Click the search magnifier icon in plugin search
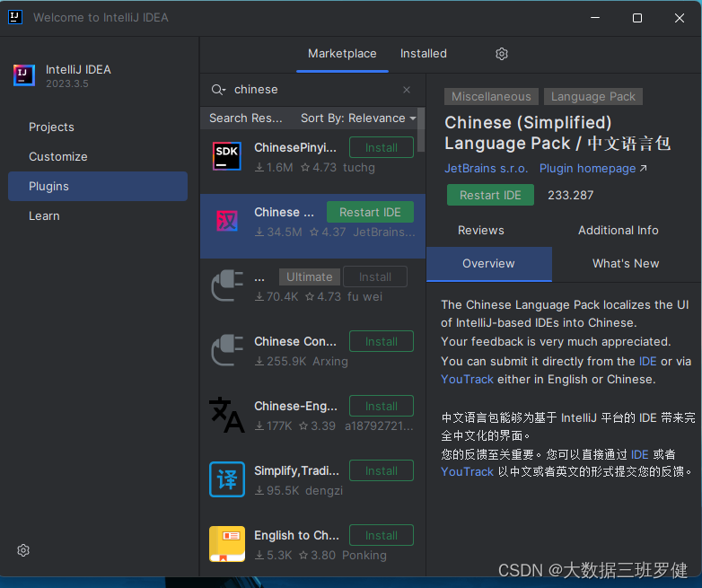Viewport: 702px width, 588px height. click(218, 90)
